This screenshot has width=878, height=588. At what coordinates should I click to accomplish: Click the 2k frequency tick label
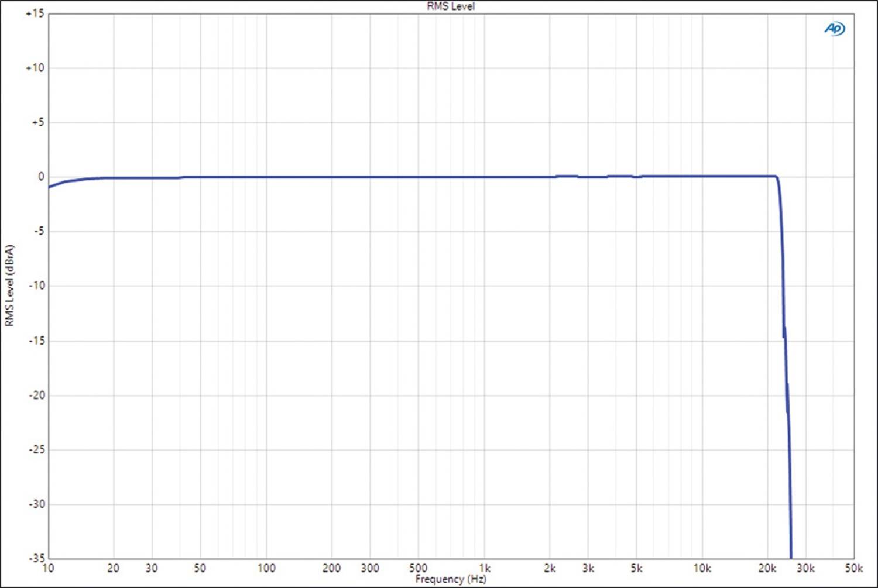point(550,568)
